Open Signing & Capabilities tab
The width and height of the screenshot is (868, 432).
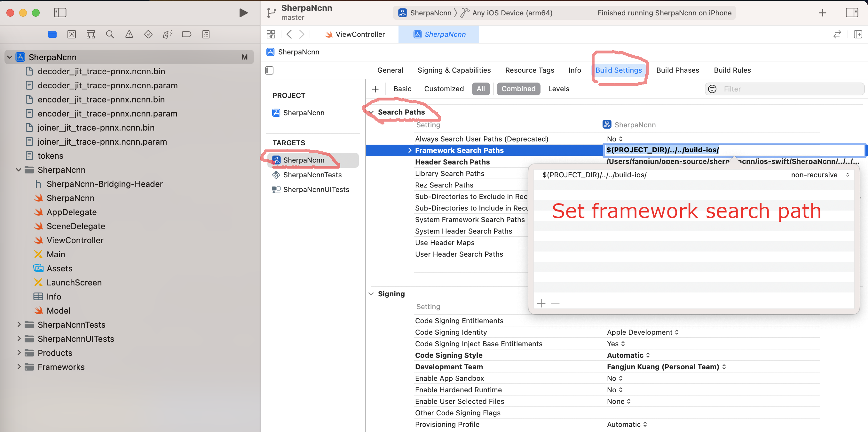[x=454, y=70]
